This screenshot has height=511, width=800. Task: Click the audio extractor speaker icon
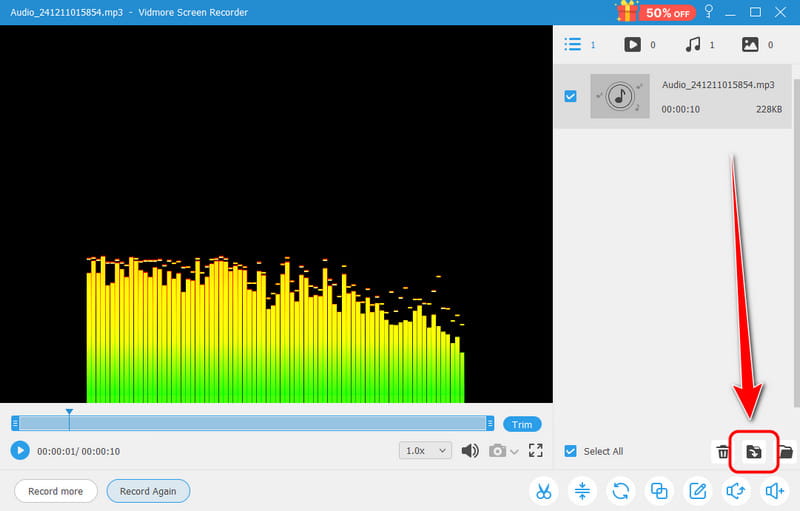click(x=736, y=491)
